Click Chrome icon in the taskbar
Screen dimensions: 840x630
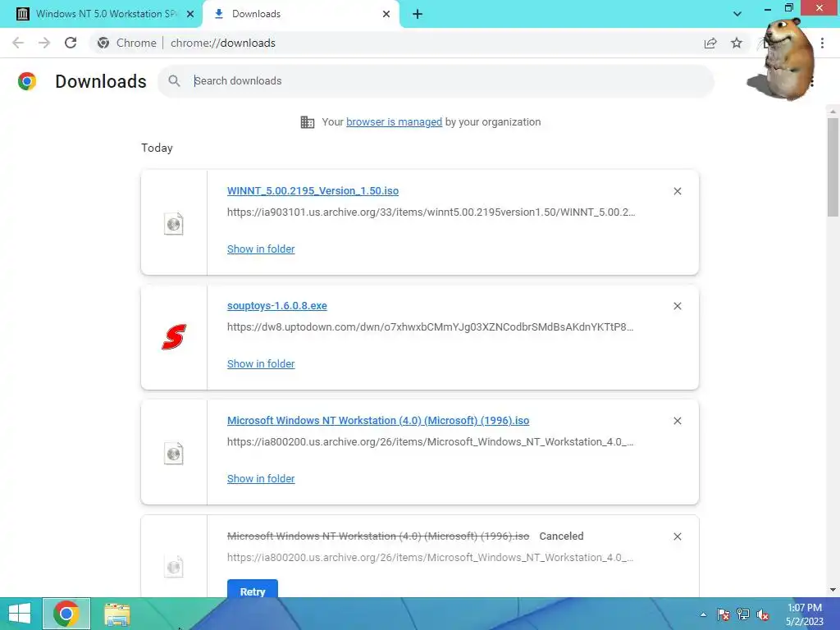pyautogui.click(x=66, y=614)
